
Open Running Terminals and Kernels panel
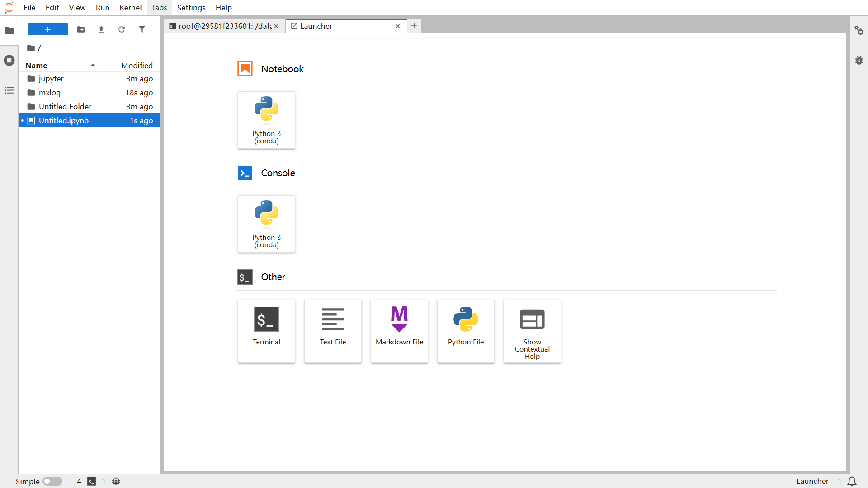9,61
